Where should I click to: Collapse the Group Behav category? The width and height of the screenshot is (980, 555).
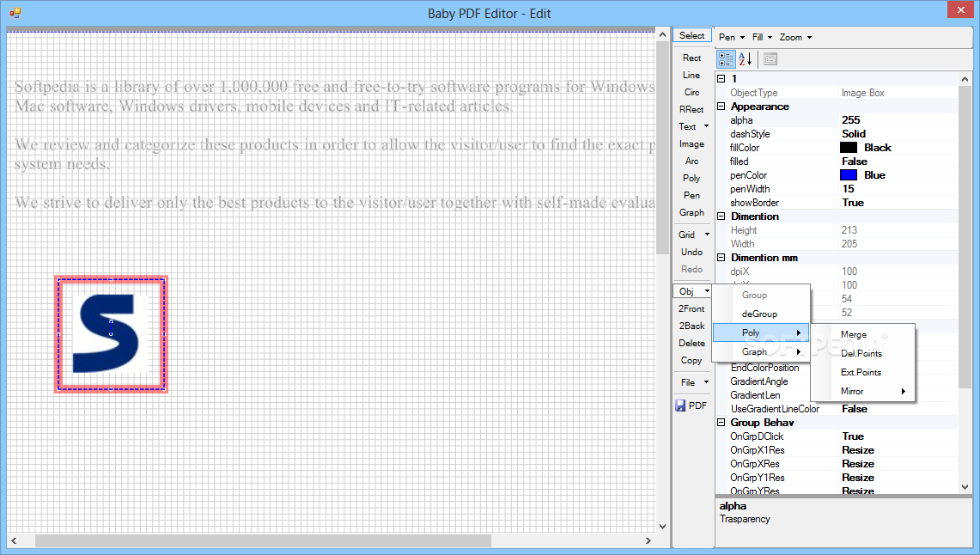[x=721, y=423]
